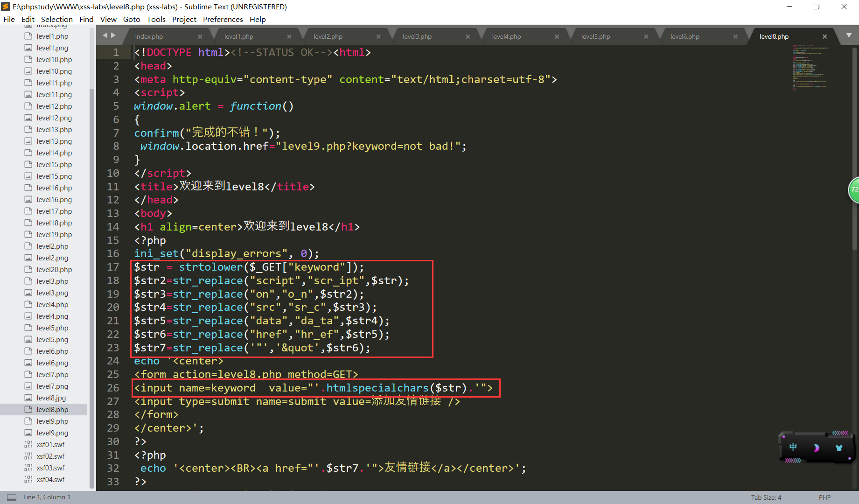Open the View menu
The width and height of the screenshot is (859, 504).
tap(108, 19)
